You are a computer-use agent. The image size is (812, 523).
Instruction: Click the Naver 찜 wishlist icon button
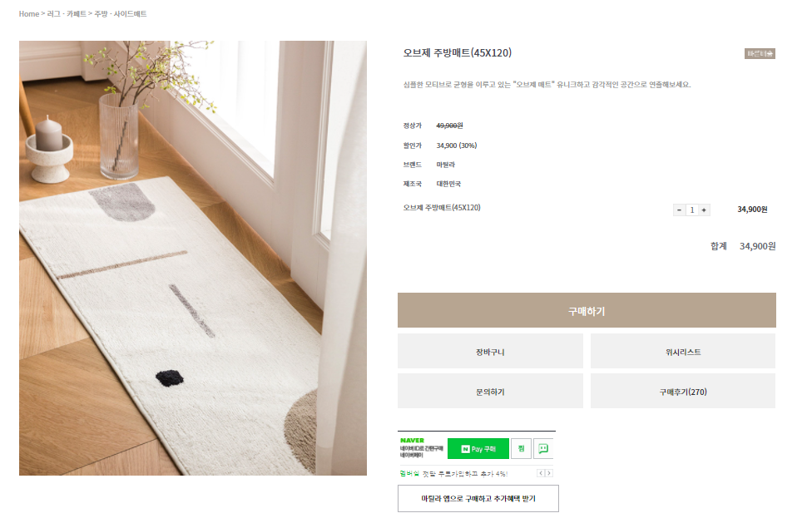(x=521, y=448)
